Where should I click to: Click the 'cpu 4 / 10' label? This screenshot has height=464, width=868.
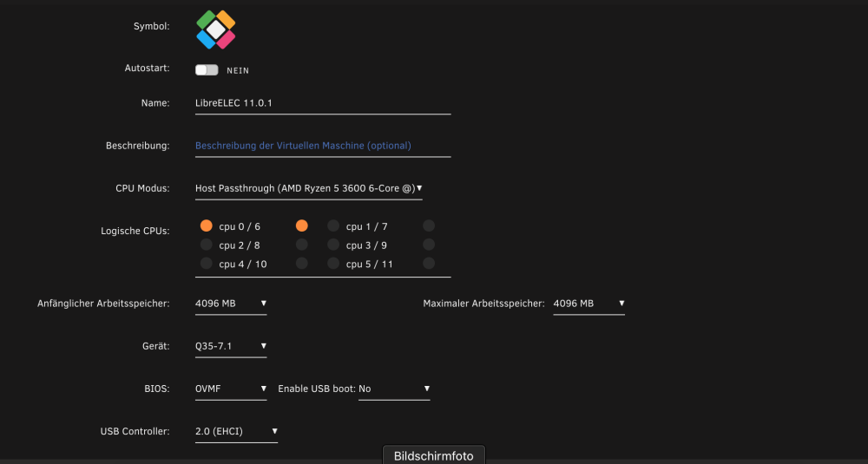coord(243,265)
